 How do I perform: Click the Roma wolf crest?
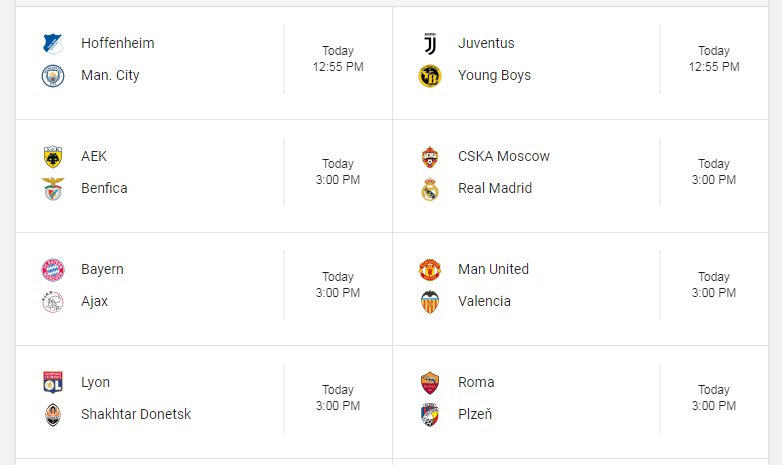(x=430, y=383)
